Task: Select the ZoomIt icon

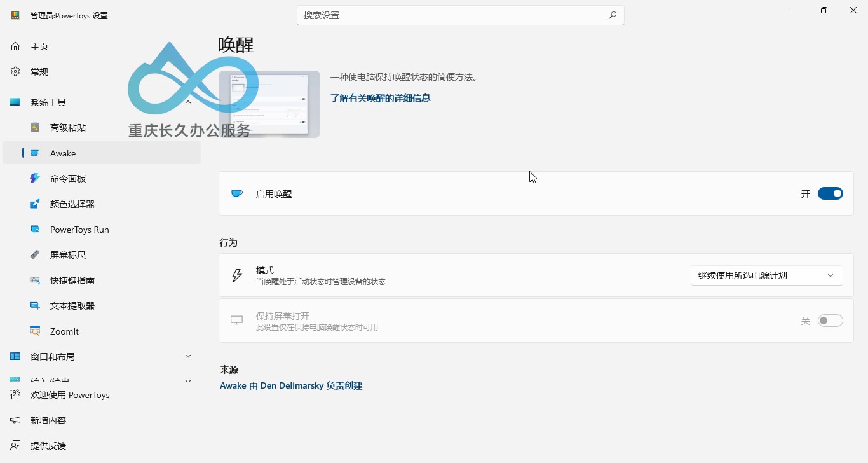Action: coord(35,331)
